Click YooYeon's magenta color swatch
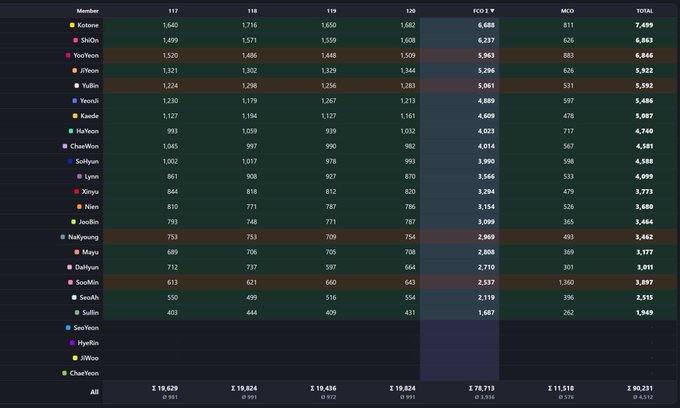Screen dimensions: 680x408 click(x=68, y=55)
